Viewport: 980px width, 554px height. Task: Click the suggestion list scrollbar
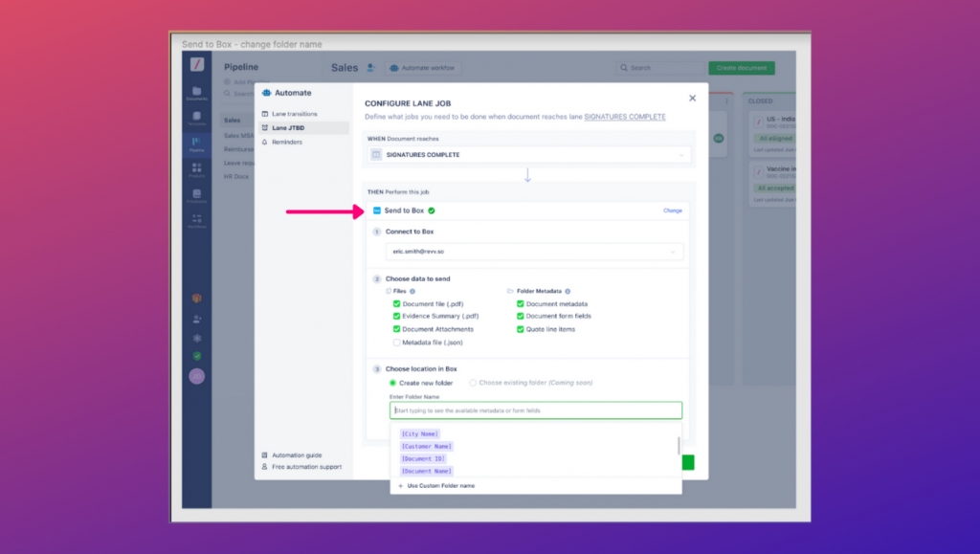[x=679, y=445]
